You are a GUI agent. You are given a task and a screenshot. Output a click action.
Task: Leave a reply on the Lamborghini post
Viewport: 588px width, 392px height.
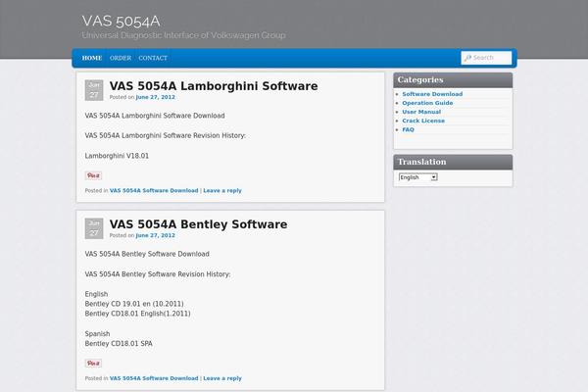pyautogui.click(x=222, y=190)
